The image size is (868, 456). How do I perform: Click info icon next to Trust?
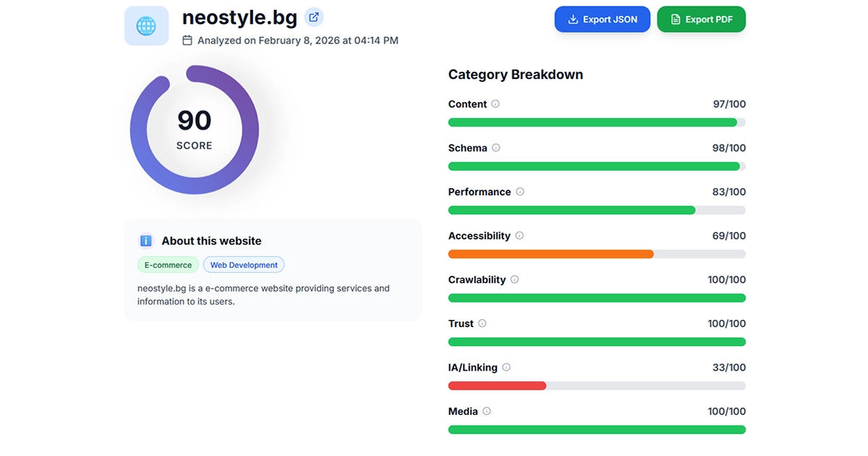point(482,324)
